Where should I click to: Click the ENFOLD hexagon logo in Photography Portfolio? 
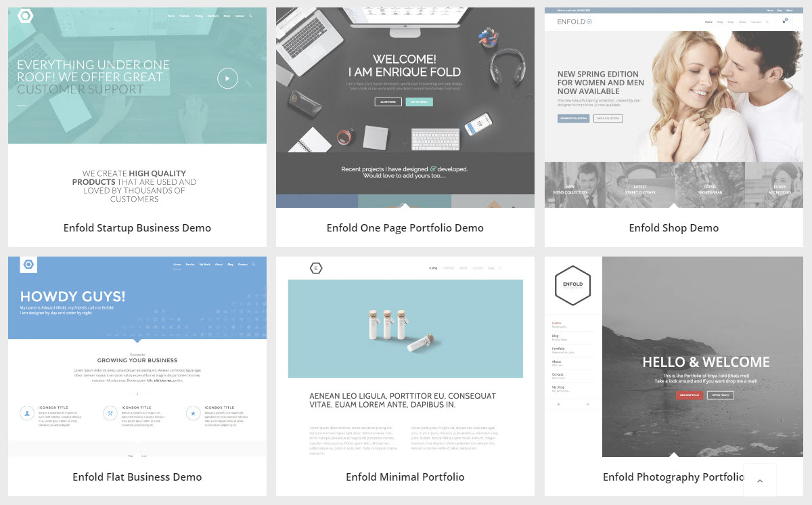(x=572, y=285)
